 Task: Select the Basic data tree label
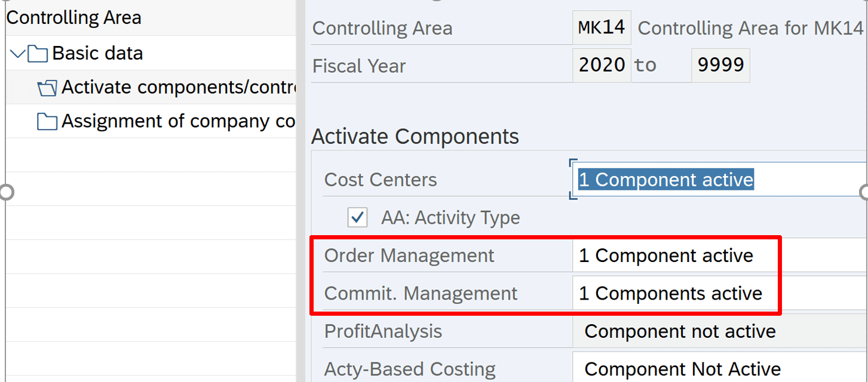tap(97, 53)
